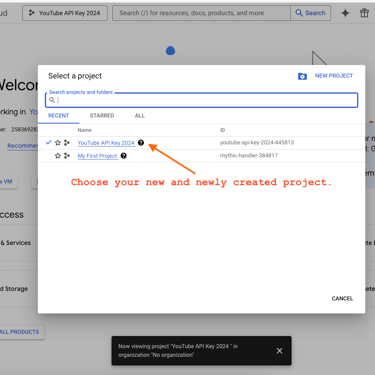Open help icon next to YouTube API Key 2024
Screen dimensions: 375x375
point(141,143)
